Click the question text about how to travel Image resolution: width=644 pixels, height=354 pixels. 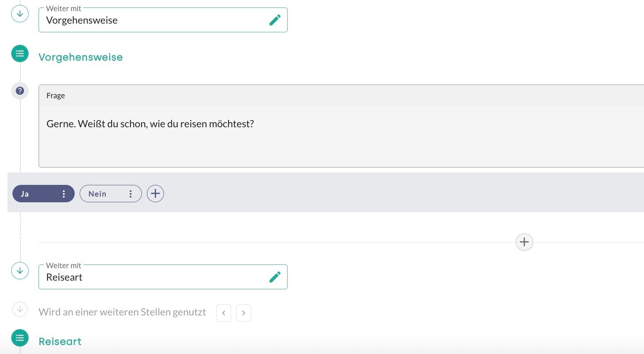(150, 124)
